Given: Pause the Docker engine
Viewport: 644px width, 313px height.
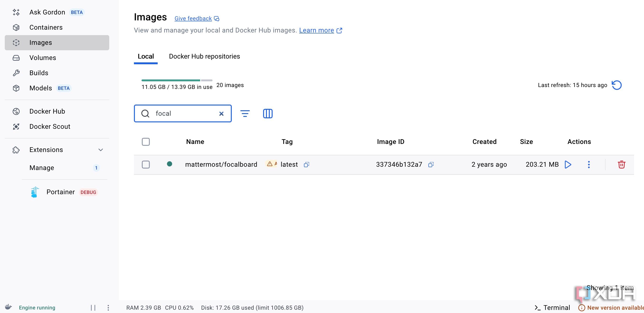Looking at the screenshot, I should [x=93, y=308].
